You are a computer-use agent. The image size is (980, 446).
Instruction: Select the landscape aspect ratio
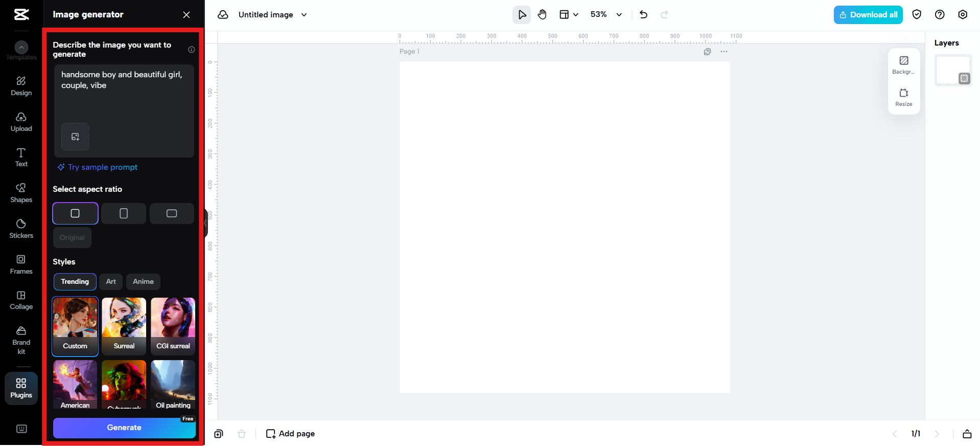tap(172, 213)
